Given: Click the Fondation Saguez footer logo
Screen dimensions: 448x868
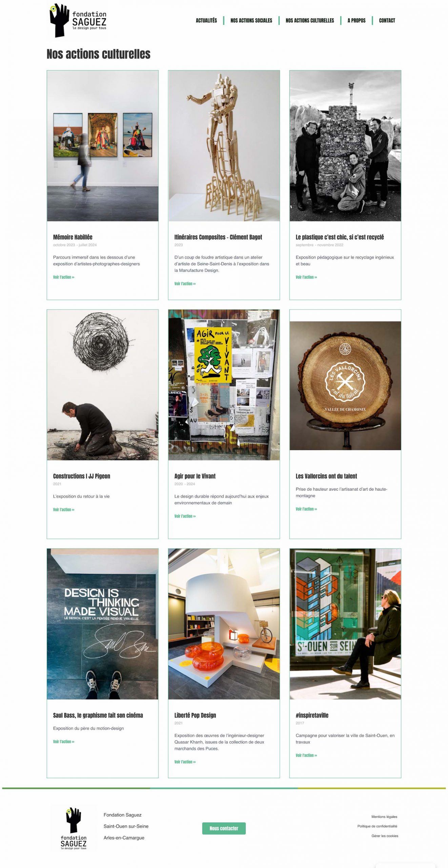Looking at the screenshot, I should [x=74, y=828].
